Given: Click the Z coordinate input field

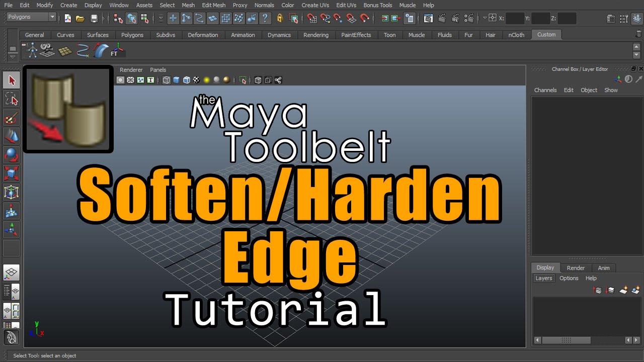Looking at the screenshot, I should point(567,18).
